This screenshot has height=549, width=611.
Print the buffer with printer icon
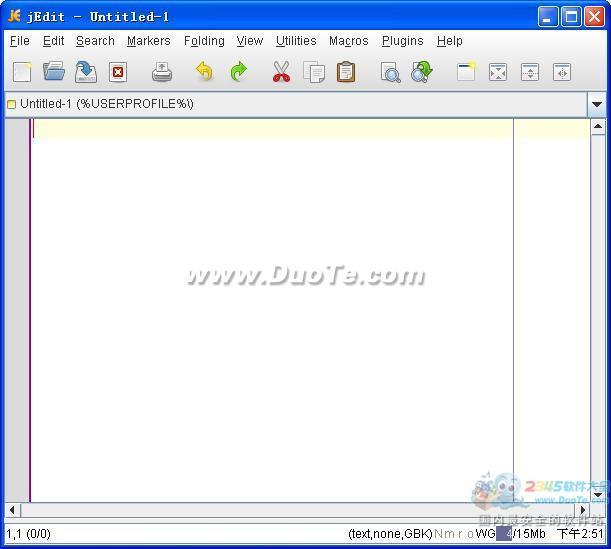[162, 72]
